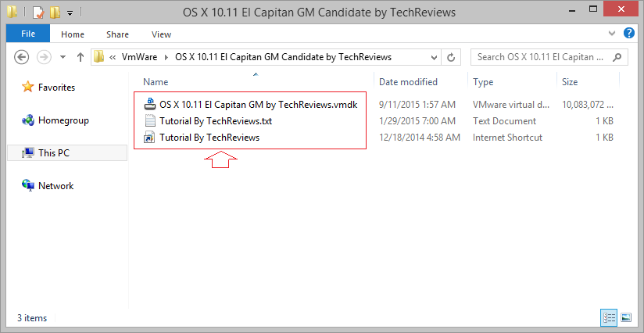Select Network in the navigation pane
Image resolution: width=644 pixels, height=333 pixels.
55,185
